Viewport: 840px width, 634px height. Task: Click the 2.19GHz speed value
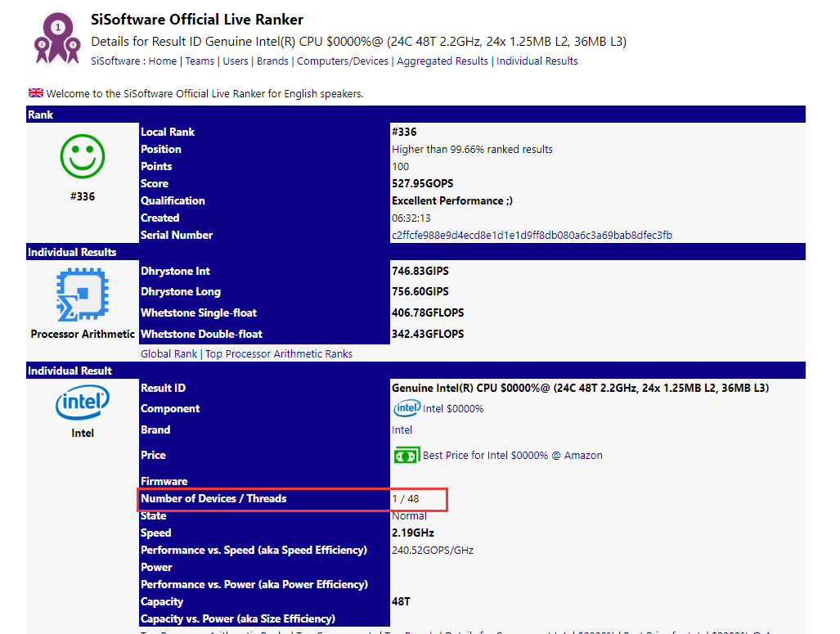pos(412,533)
